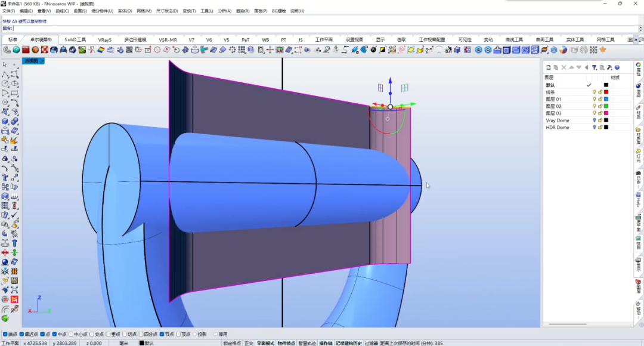Click new layer icon in layers panel

pos(549,67)
